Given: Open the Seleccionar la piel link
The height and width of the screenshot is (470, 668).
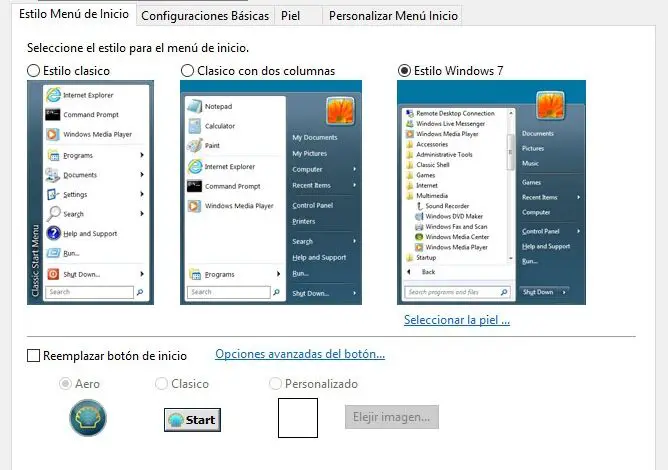Looking at the screenshot, I should point(457,320).
